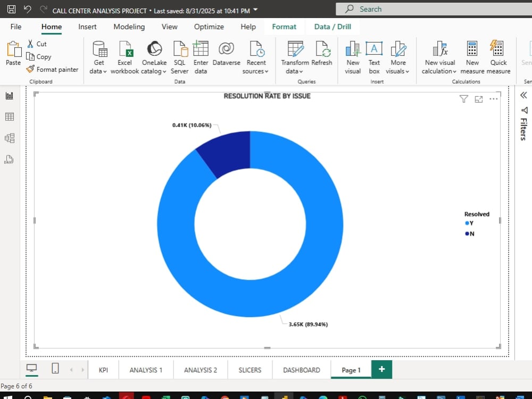Select the dark blue N donut slice
The height and width of the screenshot is (399, 532).
click(228, 153)
